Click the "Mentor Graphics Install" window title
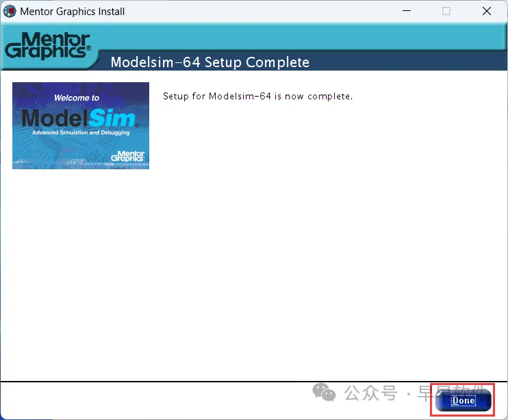The width and height of the screenshot is (508, 420). 73,12
